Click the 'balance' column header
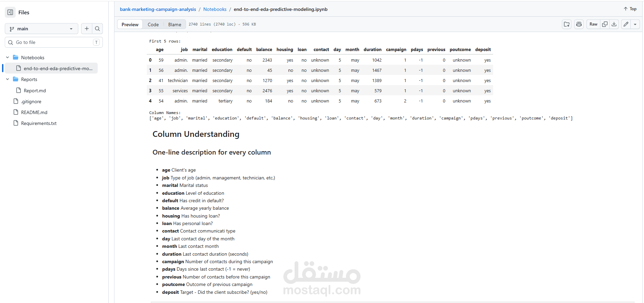 (x=264, y=49)
